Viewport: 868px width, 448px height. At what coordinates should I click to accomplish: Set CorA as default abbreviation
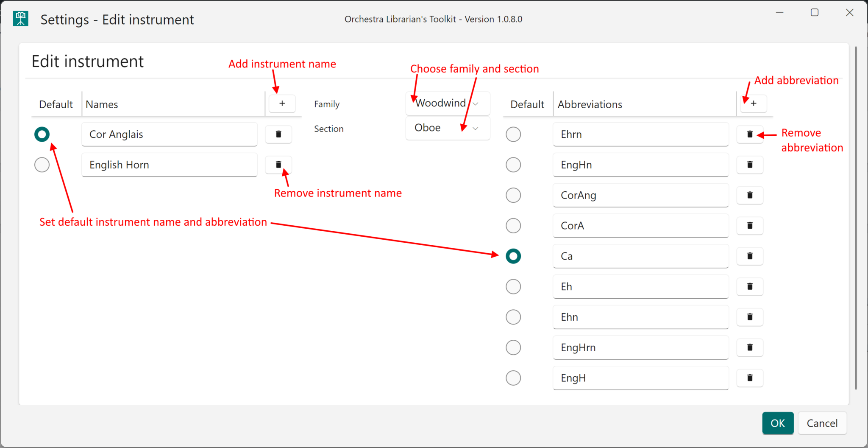(513, 226)
